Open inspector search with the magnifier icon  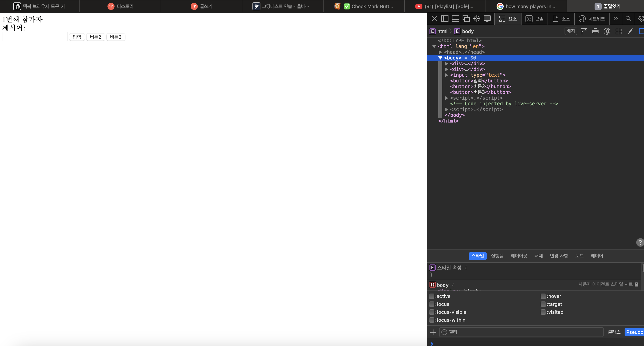[x=628, y=19]
